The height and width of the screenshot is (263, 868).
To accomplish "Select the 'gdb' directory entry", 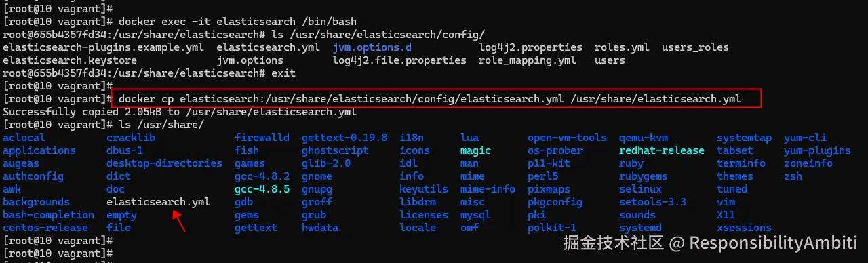I will click(243, 202).
